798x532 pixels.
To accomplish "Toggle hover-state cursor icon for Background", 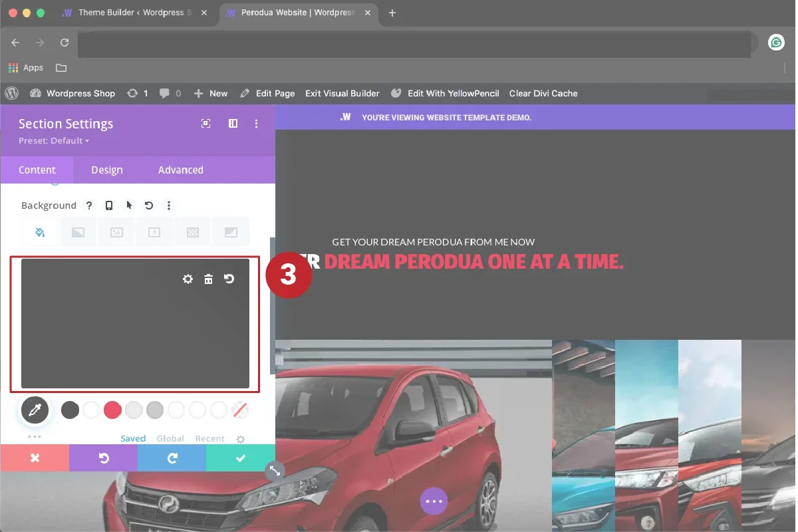I will pyautogui.click(x=129, y=205).
